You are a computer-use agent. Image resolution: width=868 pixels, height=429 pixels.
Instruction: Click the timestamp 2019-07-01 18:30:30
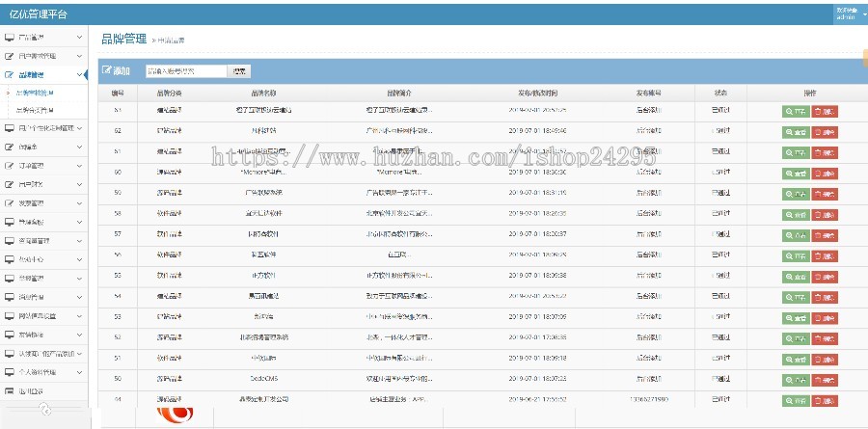click(537, 173)
